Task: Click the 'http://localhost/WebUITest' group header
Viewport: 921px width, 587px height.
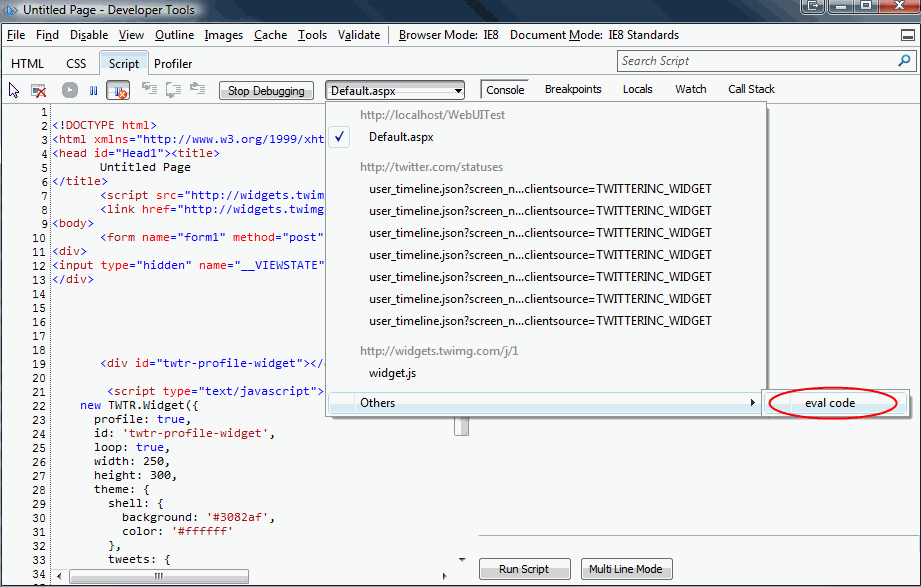Action: 432,115
